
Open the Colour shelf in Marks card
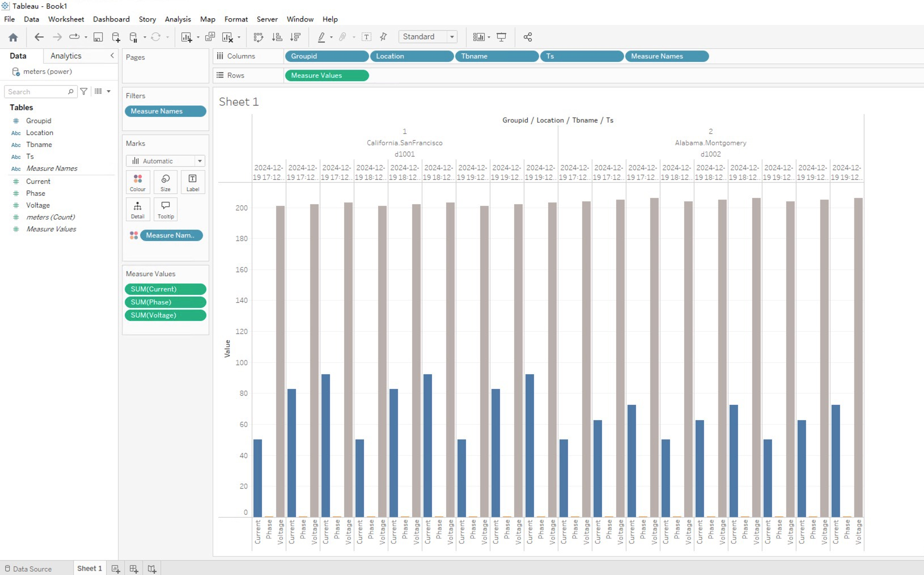[x=137, y=181]
